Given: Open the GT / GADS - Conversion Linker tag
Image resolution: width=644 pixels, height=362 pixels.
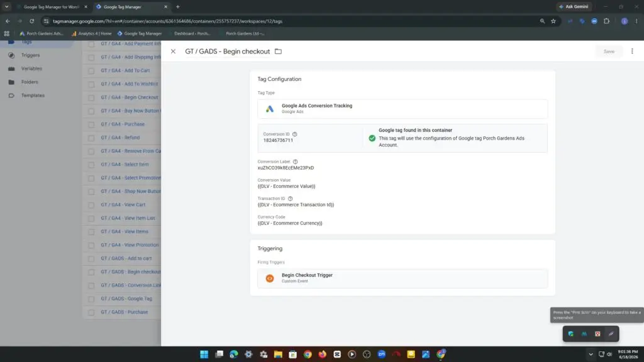Looking at the screenshot, I should pos(131,285).
